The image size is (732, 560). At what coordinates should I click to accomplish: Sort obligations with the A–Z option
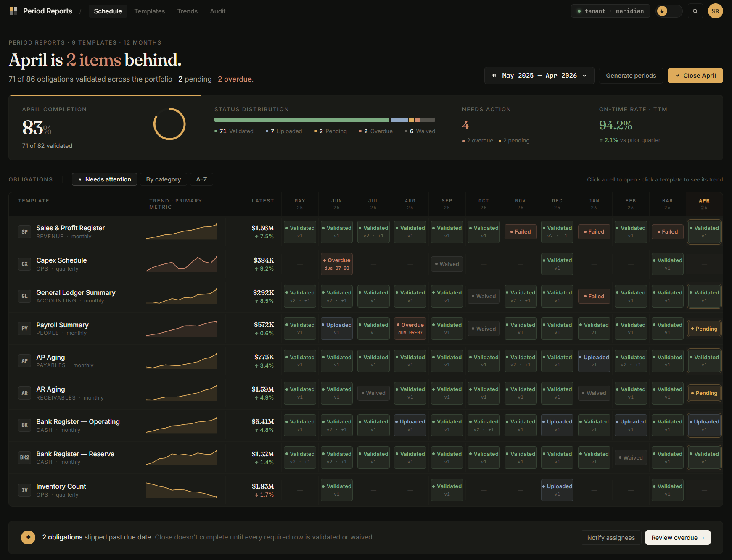(x=201, y=179)
